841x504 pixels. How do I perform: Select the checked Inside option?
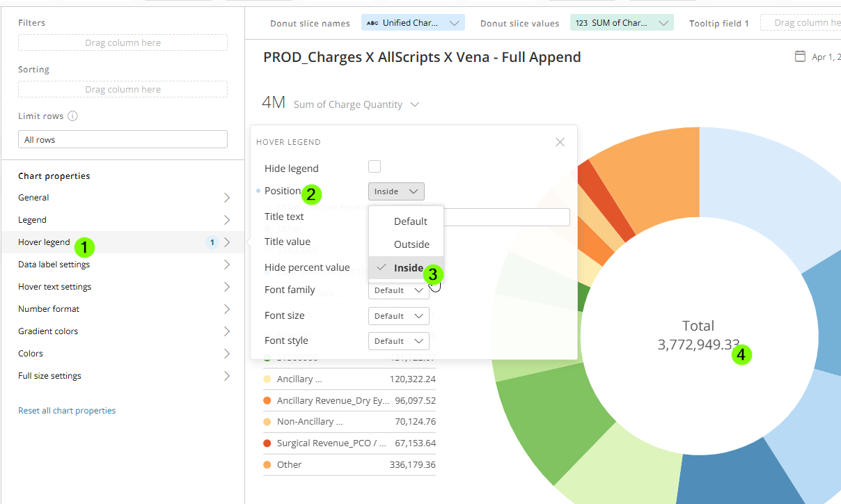pyautogui.click(x=407, y=268)
